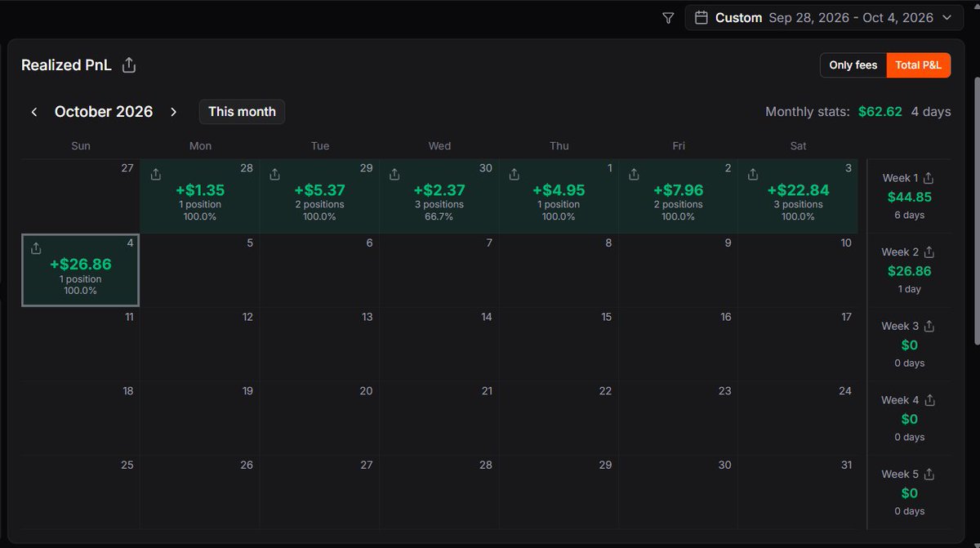The height and width of the screenshot is (548, 980).
Task: Select the +$22.84 Saturday cell
Action: 798,196
